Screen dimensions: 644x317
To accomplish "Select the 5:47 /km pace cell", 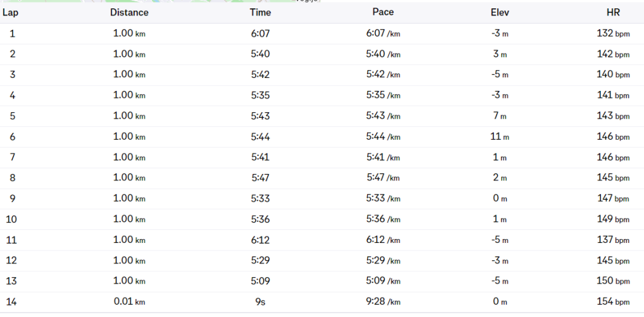I will pyautogui.click(x=383, y=178).
